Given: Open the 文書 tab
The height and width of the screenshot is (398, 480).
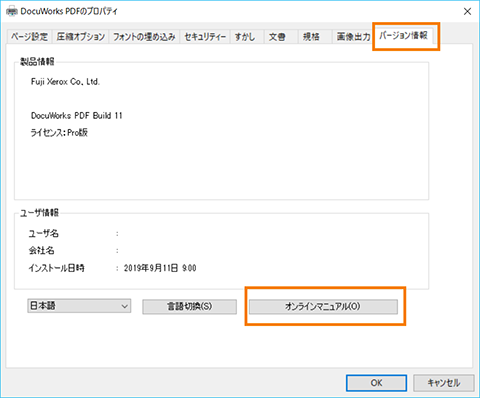Looking at the screenshot, I should pyautogui.click(x=281, y=36).
